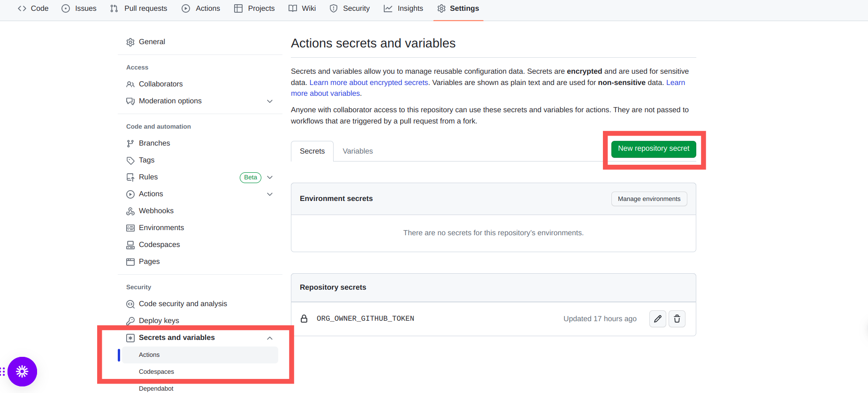
Task: Click the Moderation options comment icon
Action: pyautogui.click(x=130, y=101)
